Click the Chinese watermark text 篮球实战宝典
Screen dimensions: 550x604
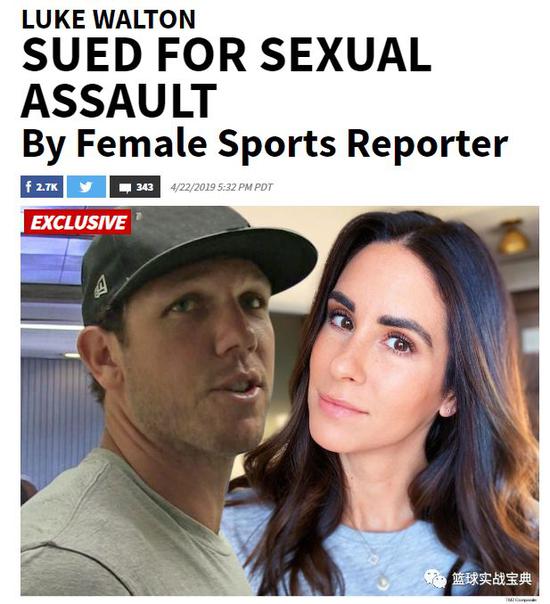[x=492, y=578]
